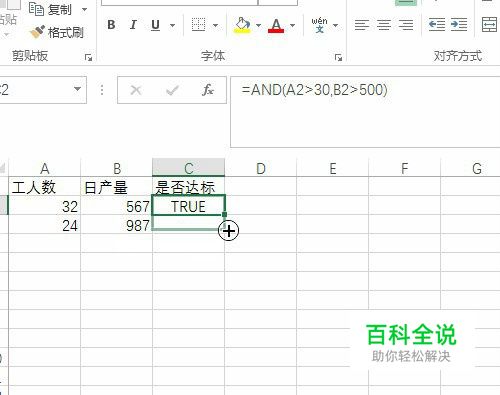The image size is (500, 395).
Task: Align text left
Action: point(362,25)
